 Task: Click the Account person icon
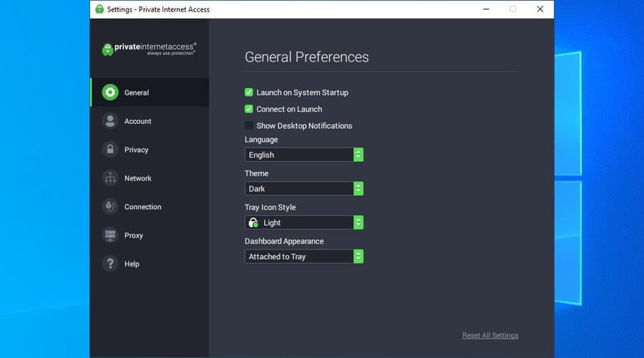[110, 121]
